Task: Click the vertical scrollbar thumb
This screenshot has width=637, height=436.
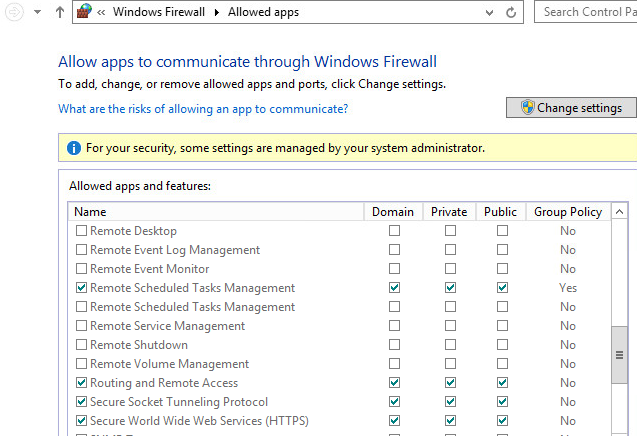Action: 619,355
